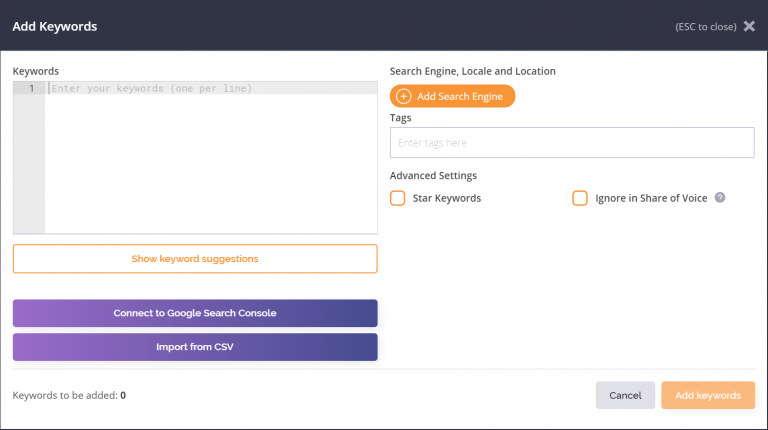Cancel adding keywords
Screen dimensions: 768x430
pyautogui.click(x=625, y=395)
